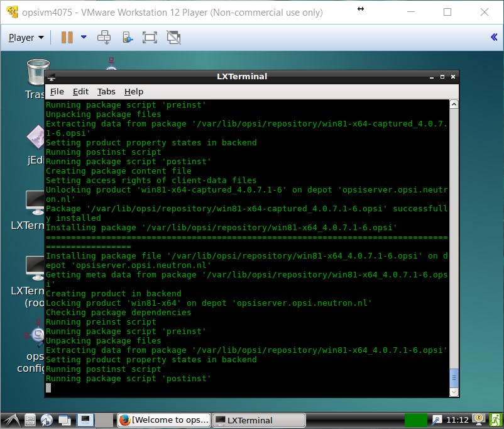Send Ctrl+Alt+Del to the VM
Viewport: 504px width, 429px height.
pyautogui.click(x=104, y=37)
